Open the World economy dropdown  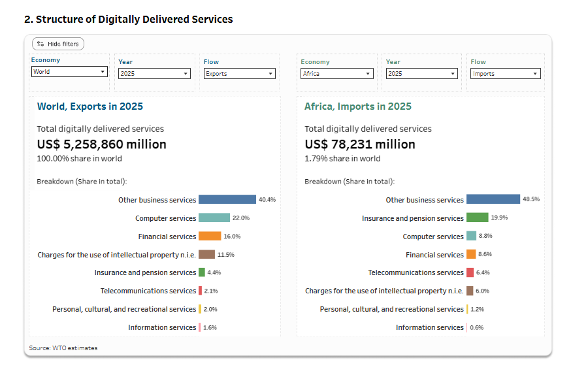[x=69, y=72]
